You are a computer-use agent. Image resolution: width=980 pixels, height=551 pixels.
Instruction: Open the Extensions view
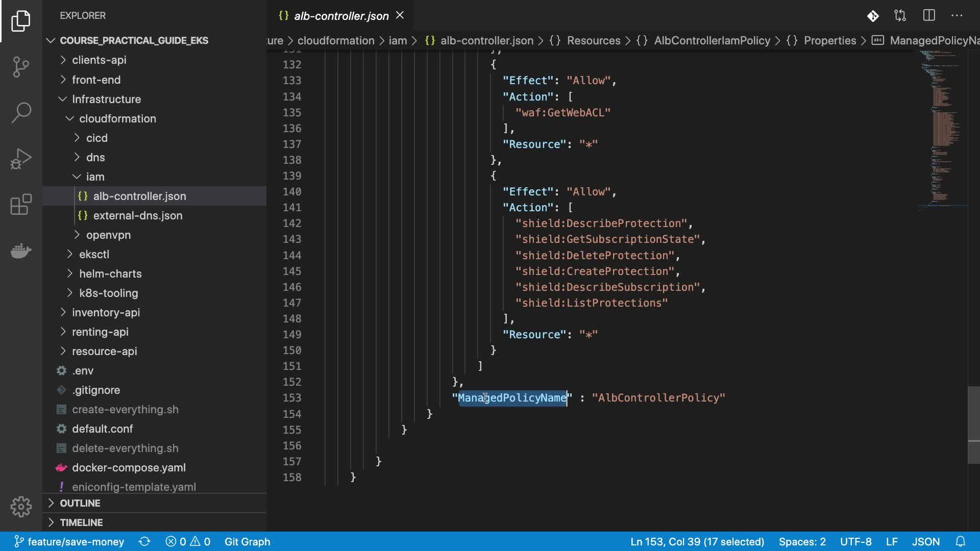pyautogui.click(x=21, y=205)
